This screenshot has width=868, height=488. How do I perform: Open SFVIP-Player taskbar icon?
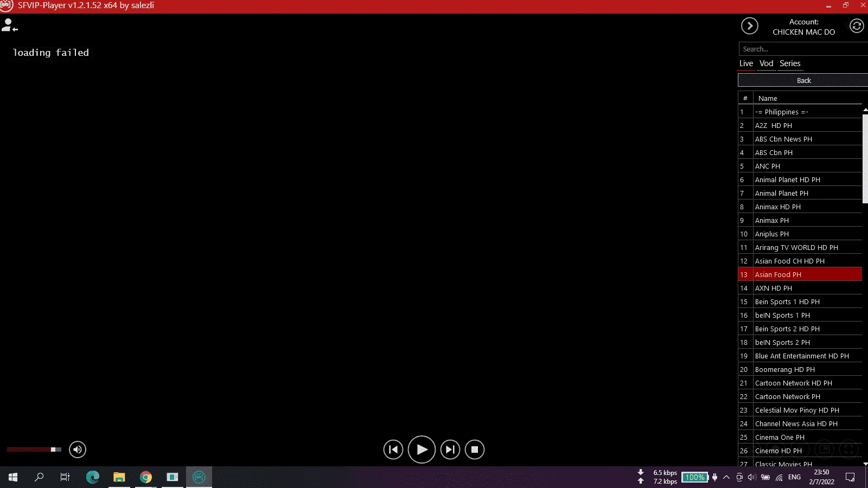coord(199,477)
